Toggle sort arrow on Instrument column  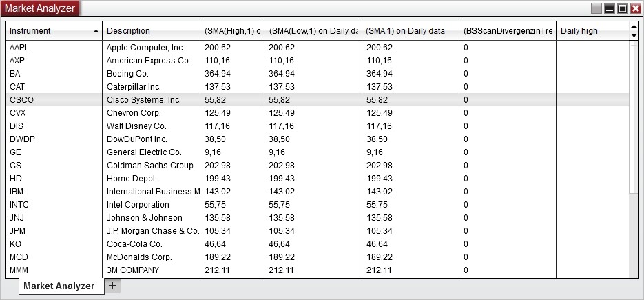click(x=96, y=31)
